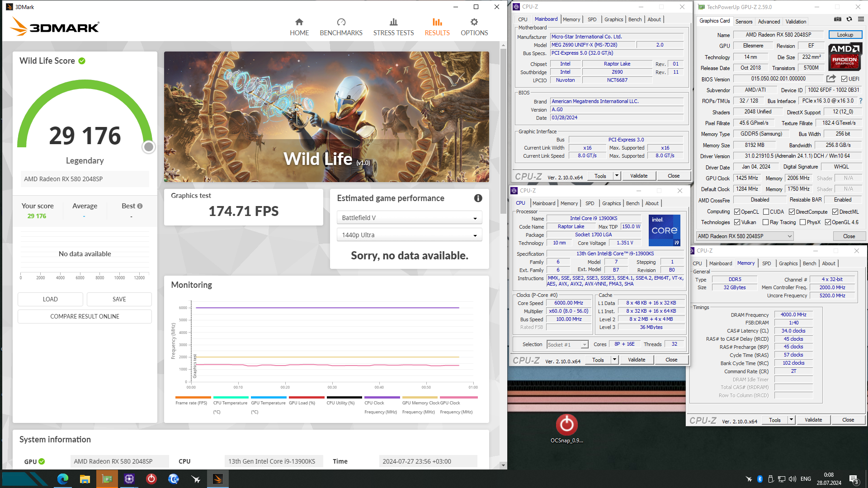Switch to 3DMark on the taskbar
This screenshot has width=868, height=488.
click(218, 479)
